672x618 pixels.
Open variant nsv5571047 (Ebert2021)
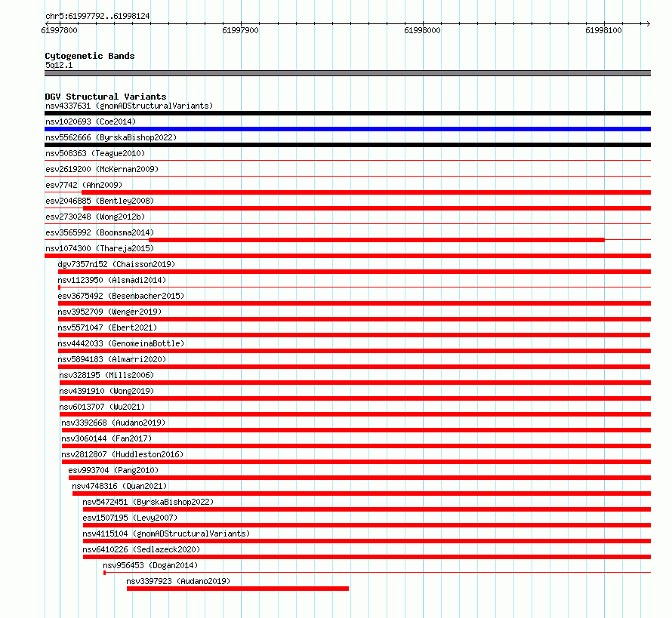[x=107, y=327]
